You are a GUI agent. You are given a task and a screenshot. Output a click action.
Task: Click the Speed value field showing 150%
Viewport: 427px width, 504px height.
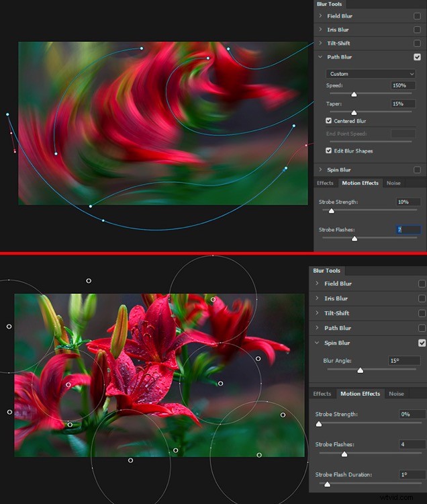404,85
